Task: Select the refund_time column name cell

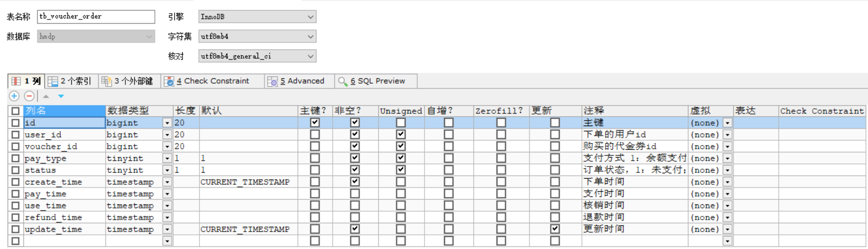Action: click(65, 217)
